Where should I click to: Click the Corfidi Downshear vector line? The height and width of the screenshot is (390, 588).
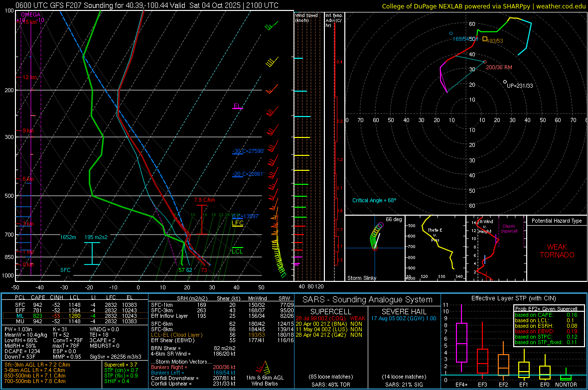pyautogui.click(x=193, y=378)
